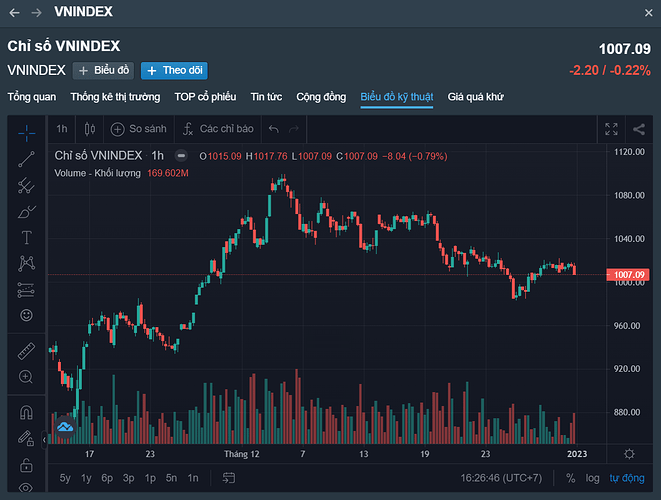Enter chart fullscreen mode

click(612, 129)
